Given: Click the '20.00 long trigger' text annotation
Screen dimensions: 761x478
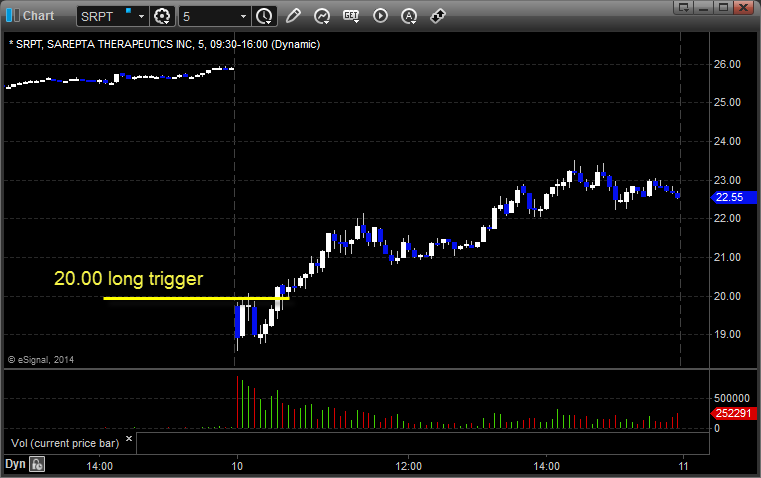Looking at the screenshot, I should coord(128,279).
